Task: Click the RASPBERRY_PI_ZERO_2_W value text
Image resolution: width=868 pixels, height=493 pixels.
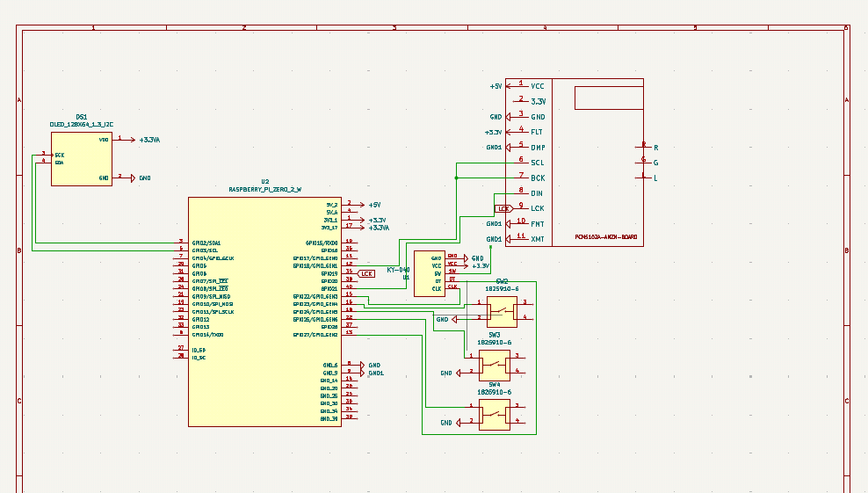Action: point(264,189)
